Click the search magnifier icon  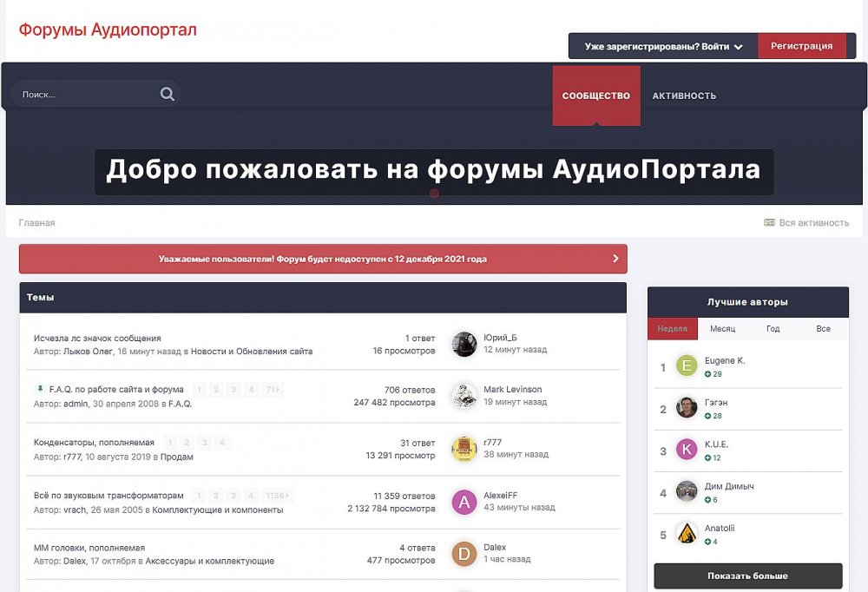pyautogui.click(x=168, y=95)
